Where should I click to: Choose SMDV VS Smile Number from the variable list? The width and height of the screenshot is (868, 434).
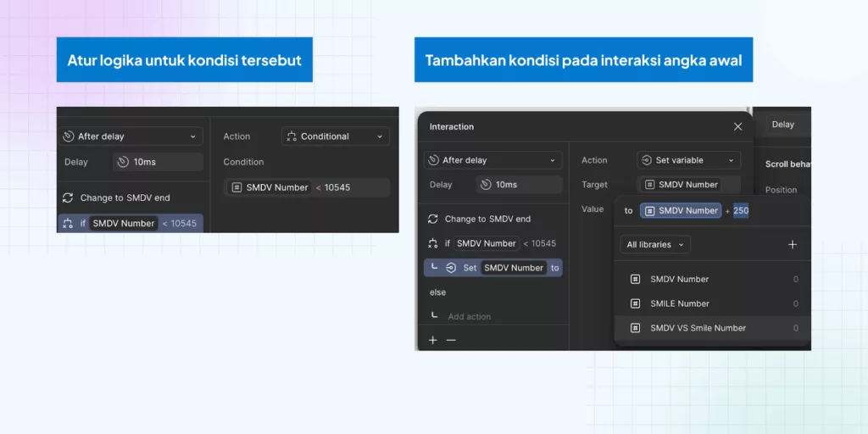tap(714, 328)
